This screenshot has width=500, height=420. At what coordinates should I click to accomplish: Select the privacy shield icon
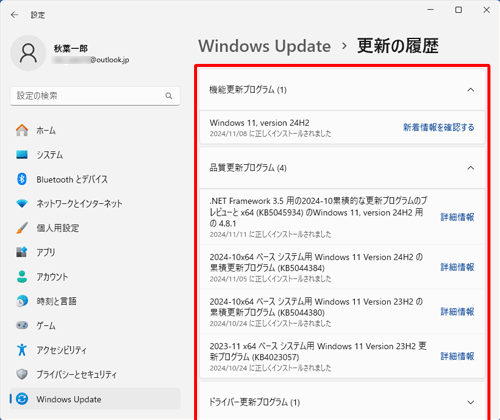pos(22,374)
